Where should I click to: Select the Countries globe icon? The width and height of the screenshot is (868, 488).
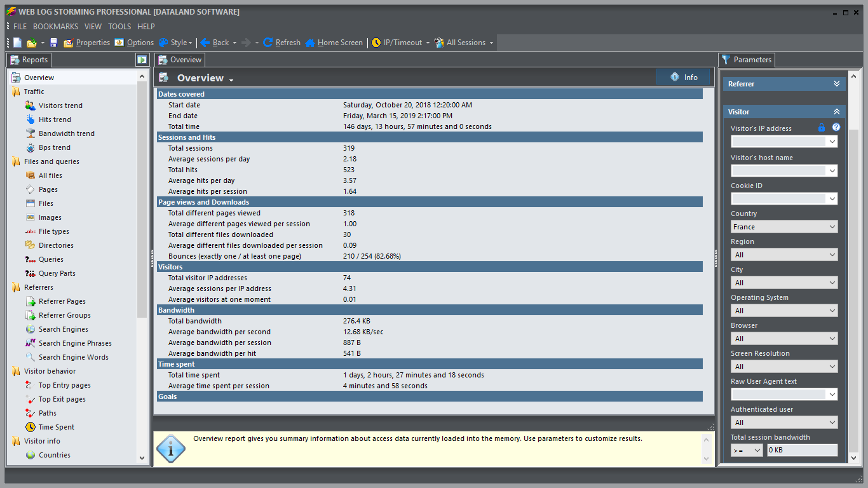point(31,455)
